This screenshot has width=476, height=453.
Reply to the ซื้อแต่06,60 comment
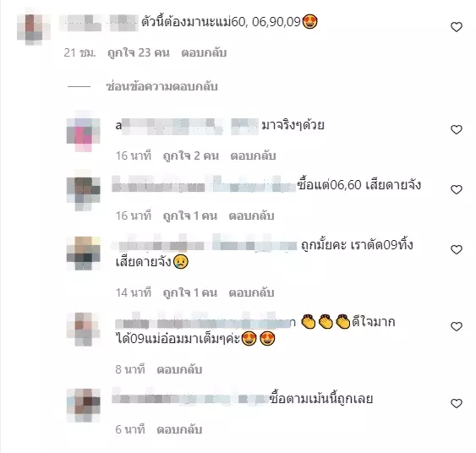(251, 216)
